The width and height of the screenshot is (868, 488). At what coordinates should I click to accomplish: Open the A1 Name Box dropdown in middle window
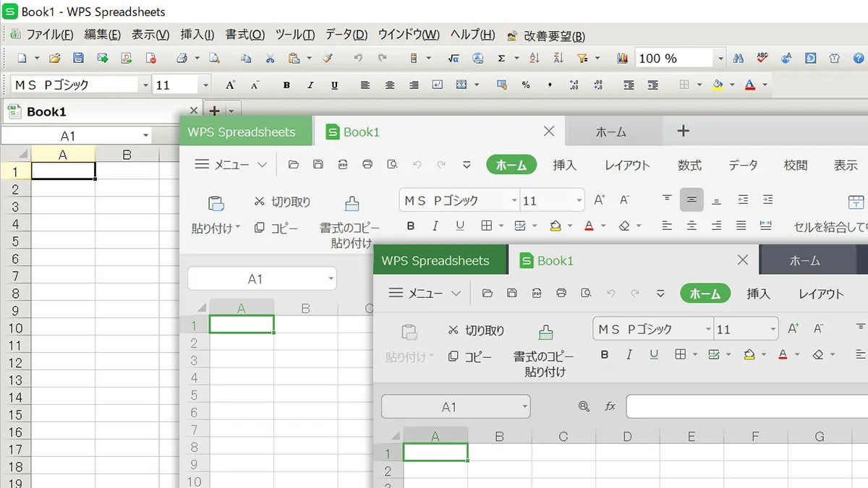click(x=331, y=279)
